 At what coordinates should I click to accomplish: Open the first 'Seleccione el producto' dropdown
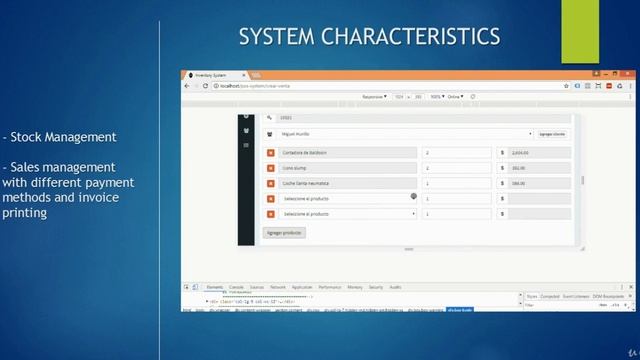pos(347,199)
